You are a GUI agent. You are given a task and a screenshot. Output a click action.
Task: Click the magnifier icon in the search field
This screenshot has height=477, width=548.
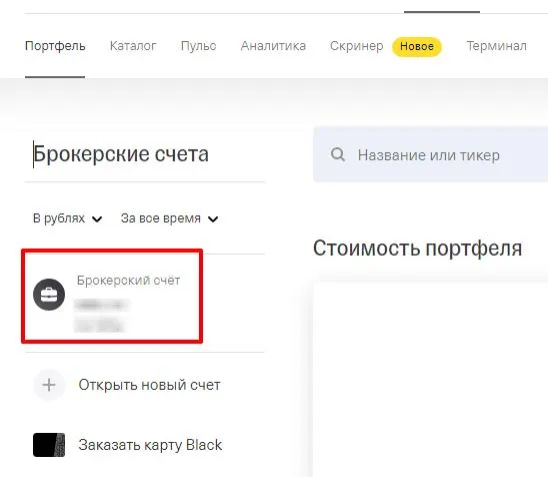[338, 154]
